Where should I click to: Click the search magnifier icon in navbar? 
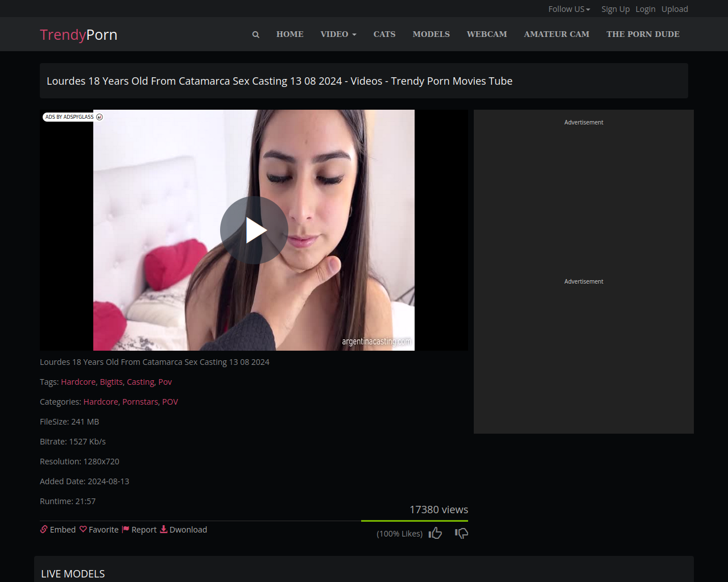coord(256,35)
